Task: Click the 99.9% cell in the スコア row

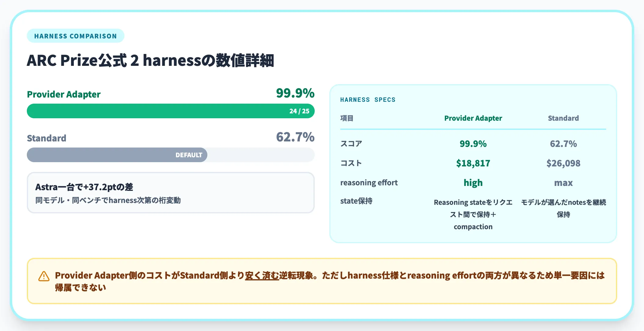Action: pos(473,144)
